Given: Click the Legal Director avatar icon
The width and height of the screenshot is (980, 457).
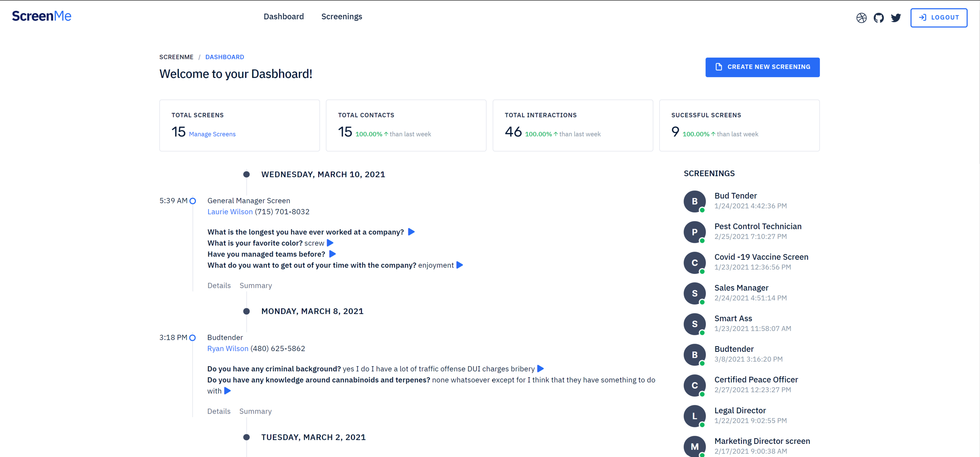Looking at the screenshot, I should point(694,416).
